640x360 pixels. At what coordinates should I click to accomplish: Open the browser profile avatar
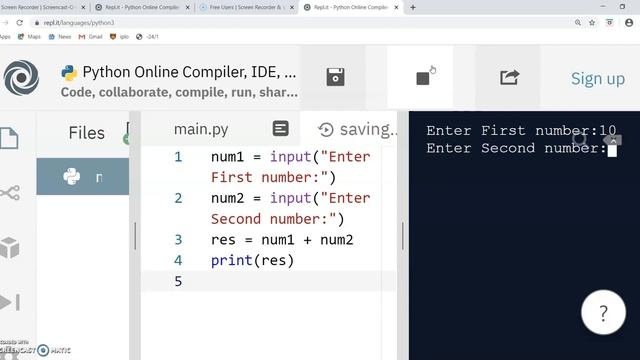click(629, 23)
